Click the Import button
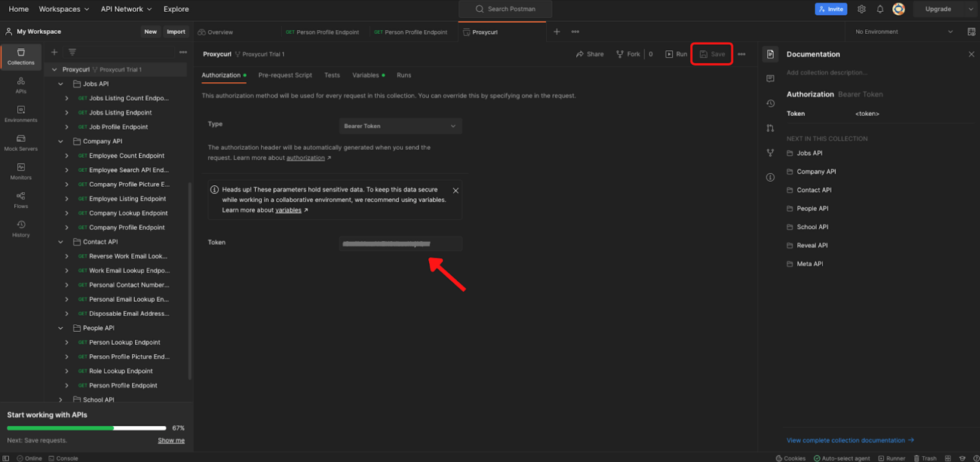 pos(176,31)
